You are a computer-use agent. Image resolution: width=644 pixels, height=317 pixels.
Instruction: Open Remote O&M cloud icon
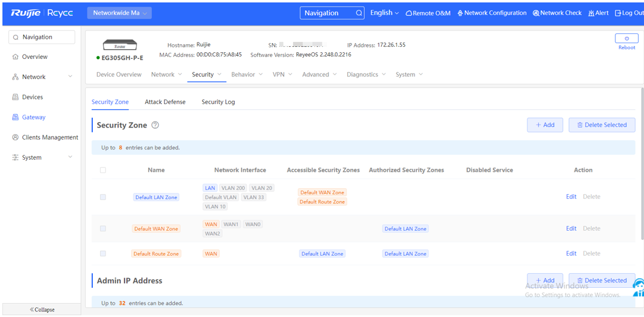tap(408, 13)
